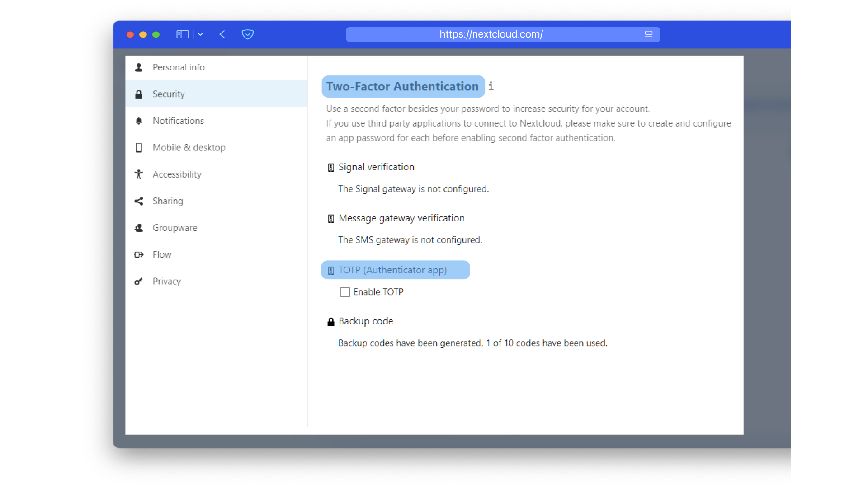
Task: Click the yellow minimize window button
Action: click(x=143, y=34)
